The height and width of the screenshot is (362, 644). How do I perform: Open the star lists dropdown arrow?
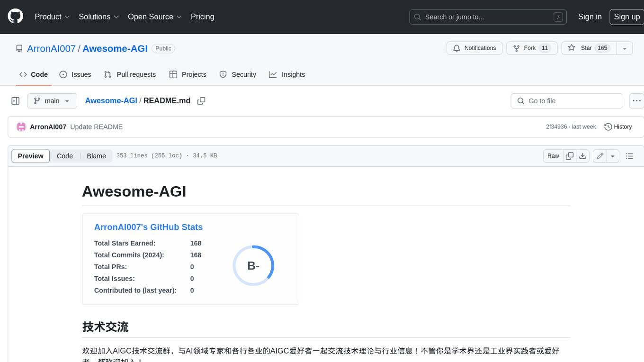[625, 48]
